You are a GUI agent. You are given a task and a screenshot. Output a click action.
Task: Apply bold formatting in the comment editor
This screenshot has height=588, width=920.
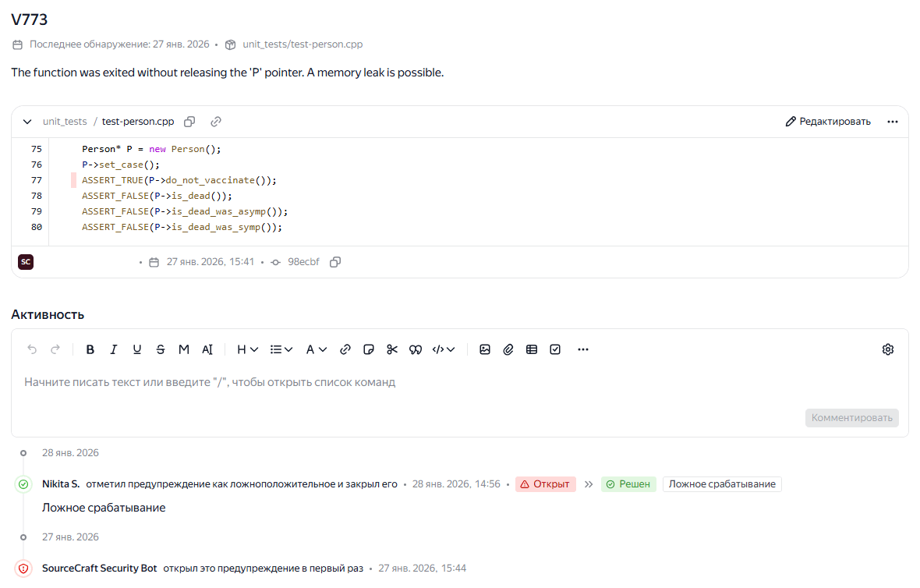point(90,349)
